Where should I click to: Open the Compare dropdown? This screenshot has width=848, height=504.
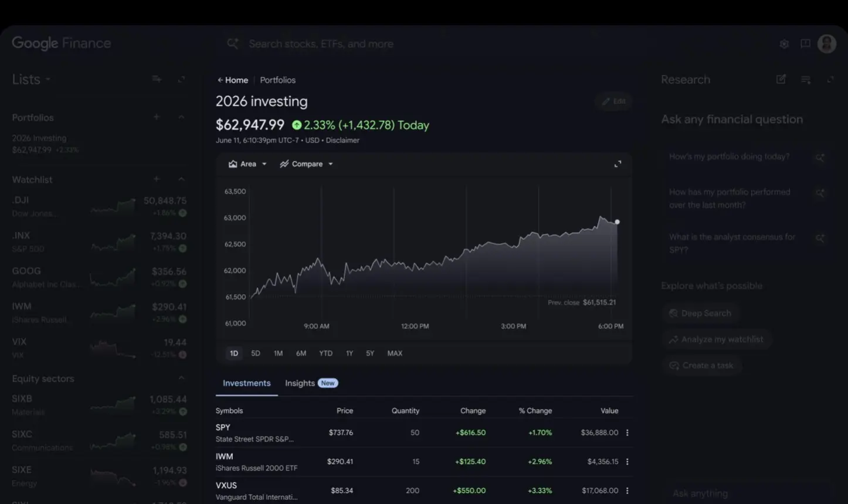pyautogui.click(x=307, y=164)
